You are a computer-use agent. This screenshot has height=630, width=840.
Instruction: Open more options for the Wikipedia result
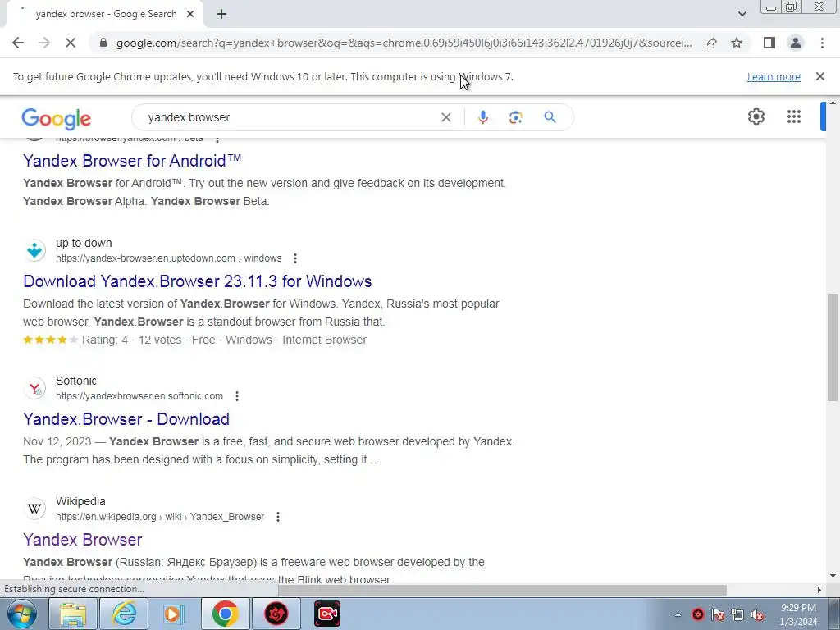[277, 517]
